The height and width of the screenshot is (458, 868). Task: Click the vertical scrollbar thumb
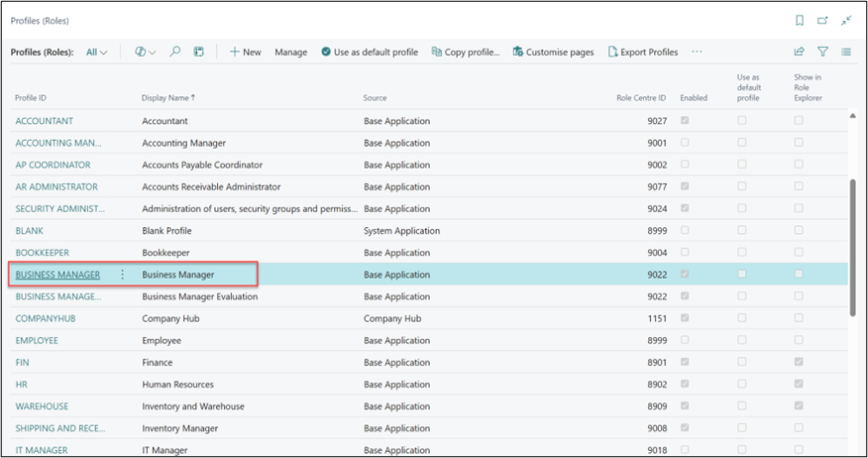[x=852, y=248]
